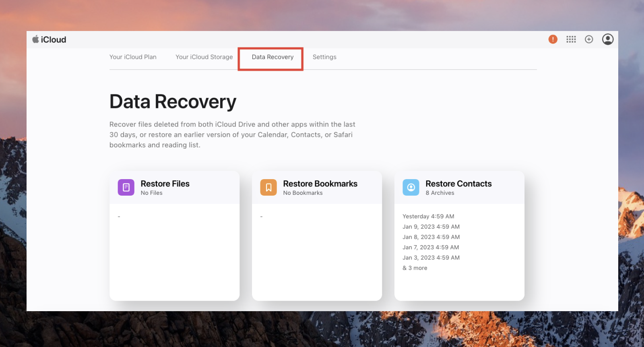Select the Jan 3, 2023 4:59 AM archive
This screenshot has width=644, height=347.
431,258
